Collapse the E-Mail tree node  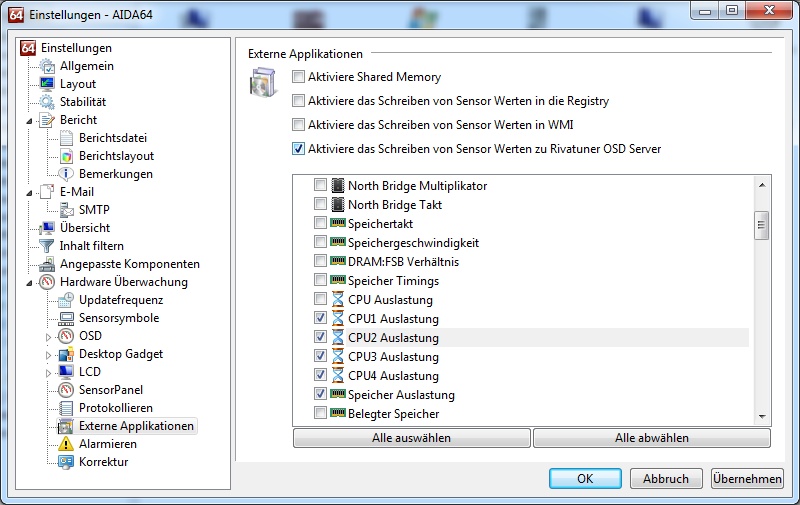[30, 193]
